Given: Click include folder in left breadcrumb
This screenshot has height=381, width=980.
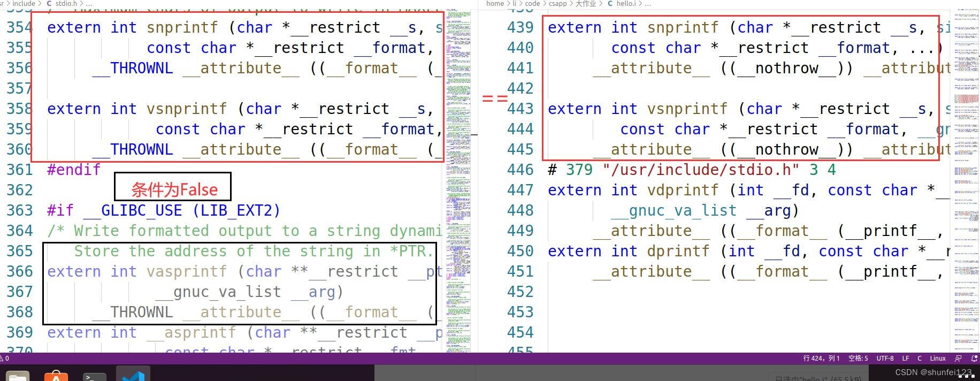Looking at the screenshot, I should tap(24, 3).
